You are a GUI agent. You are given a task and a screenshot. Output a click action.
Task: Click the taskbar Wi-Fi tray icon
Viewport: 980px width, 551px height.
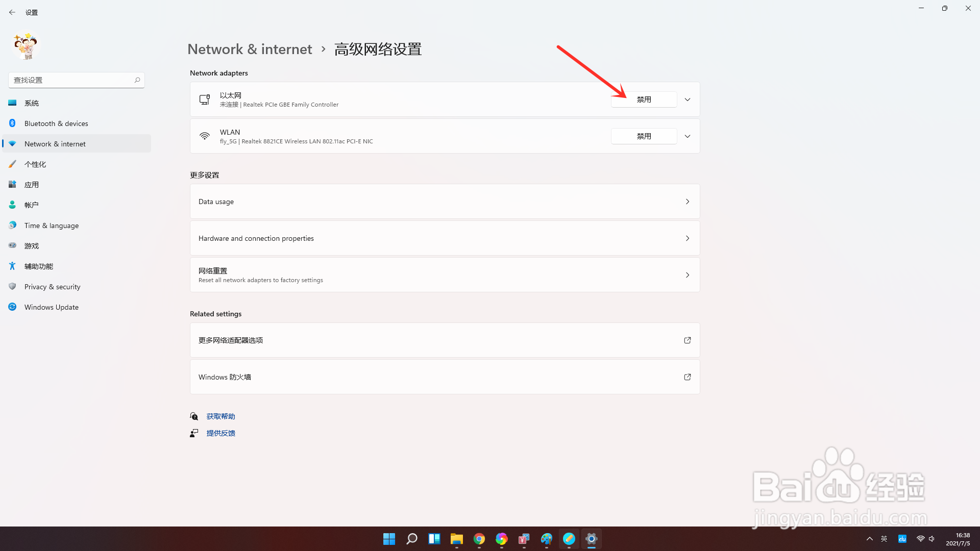tap(920, 539)
